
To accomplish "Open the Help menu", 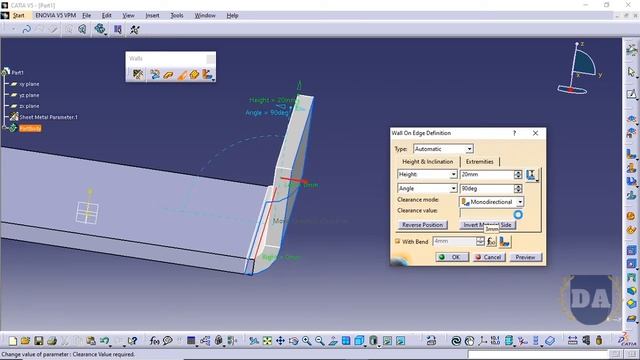I will [x=232, y=16].
